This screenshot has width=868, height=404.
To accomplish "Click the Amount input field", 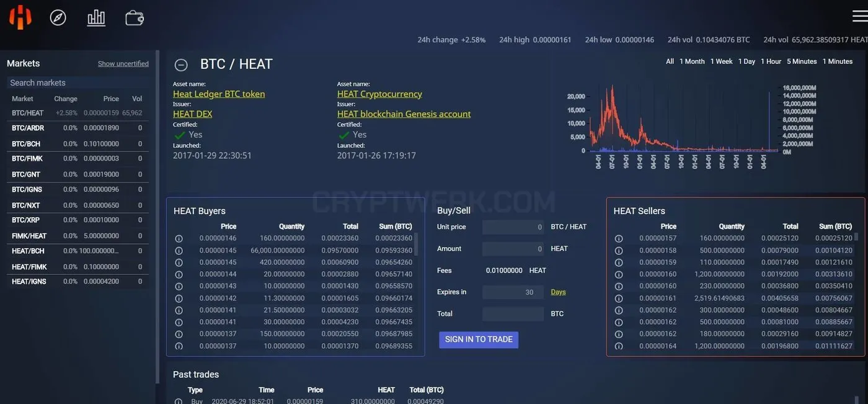I will tap(513, 249).
